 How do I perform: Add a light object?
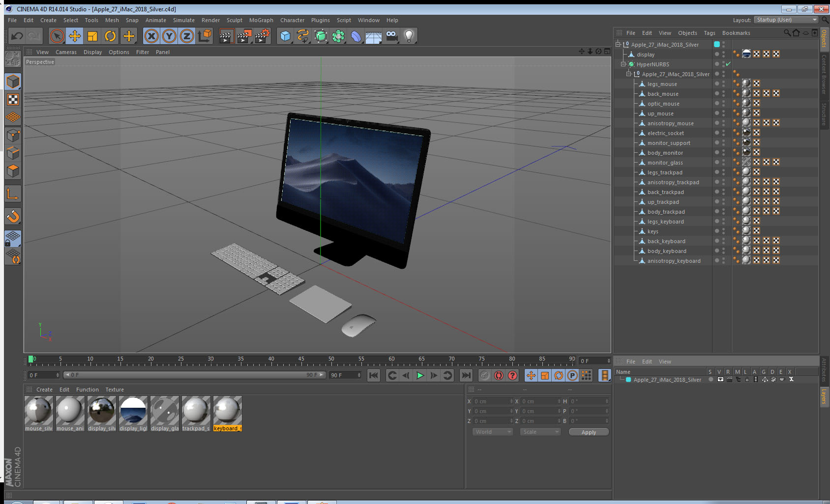click(409, 36)
